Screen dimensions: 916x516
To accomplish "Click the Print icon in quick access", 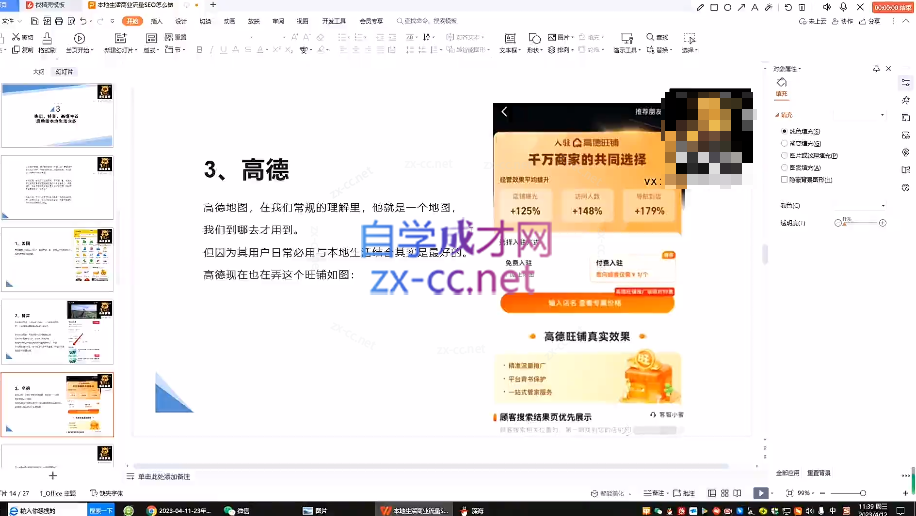I will pyautogui.click(x=59, y=21).
